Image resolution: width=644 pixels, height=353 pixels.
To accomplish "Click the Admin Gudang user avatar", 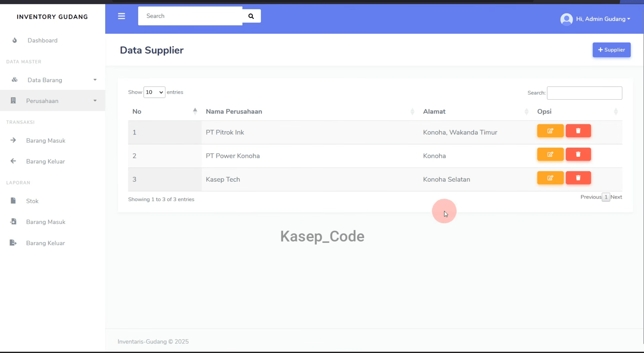I will (x=566, y=19).
